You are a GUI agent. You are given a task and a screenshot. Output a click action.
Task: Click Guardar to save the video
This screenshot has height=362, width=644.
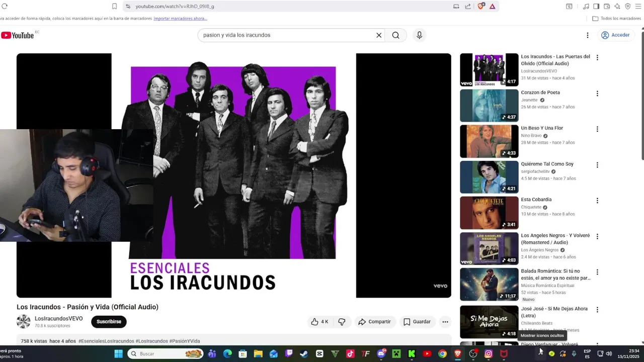click(x=417, y=322)
